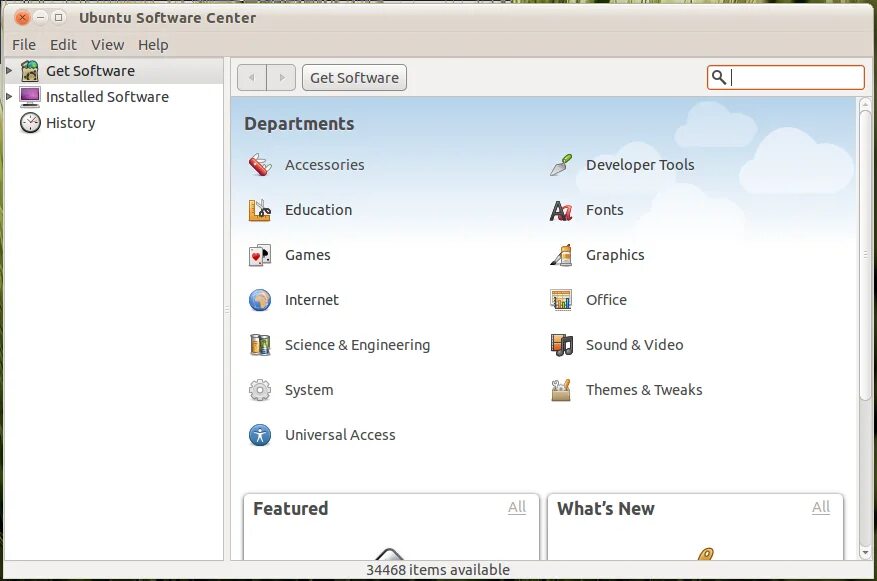Click the Office chart icon
The width and height of the screenshot is (877, 581).
click(561, 300)
